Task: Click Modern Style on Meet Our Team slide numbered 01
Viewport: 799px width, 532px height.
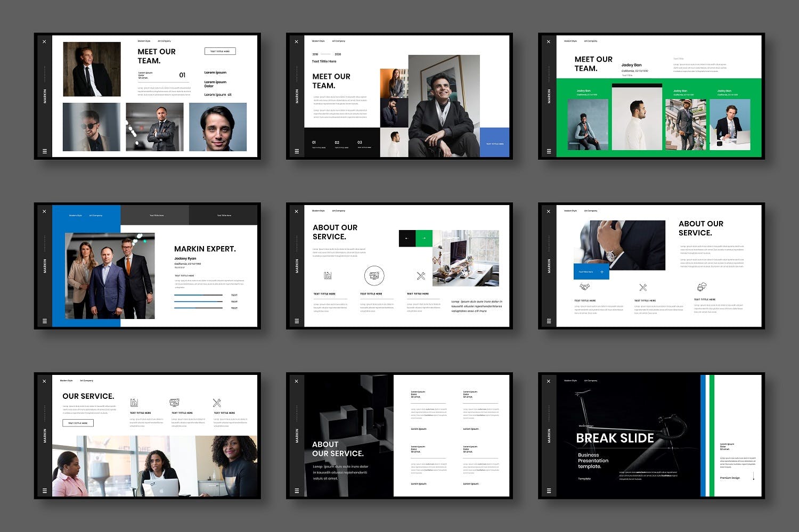Action: (144, 41)
